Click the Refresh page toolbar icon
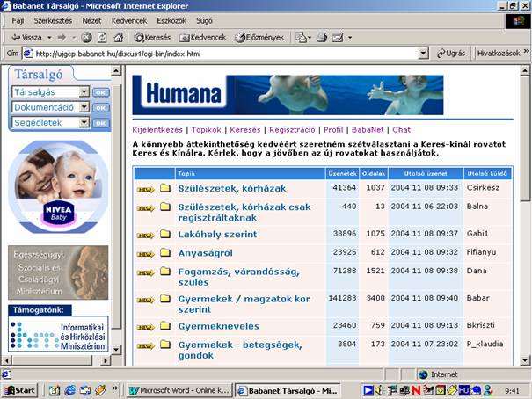This screenshot has height=399, width=532. point(102,38)
